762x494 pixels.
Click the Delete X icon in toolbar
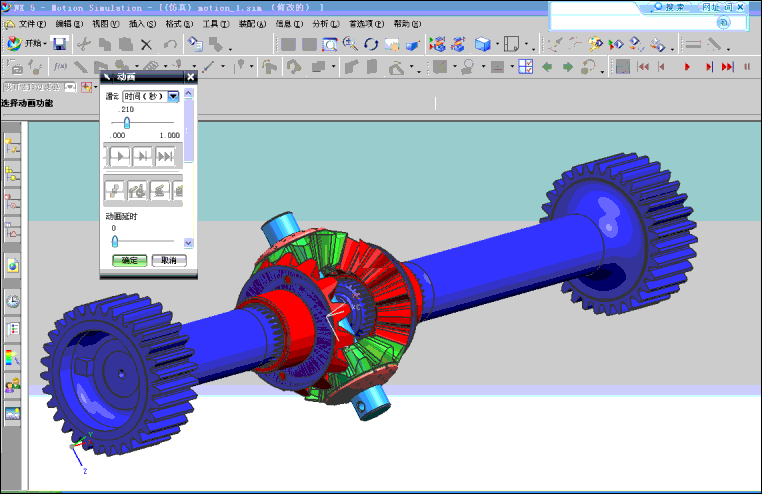[x=146, y=45]
